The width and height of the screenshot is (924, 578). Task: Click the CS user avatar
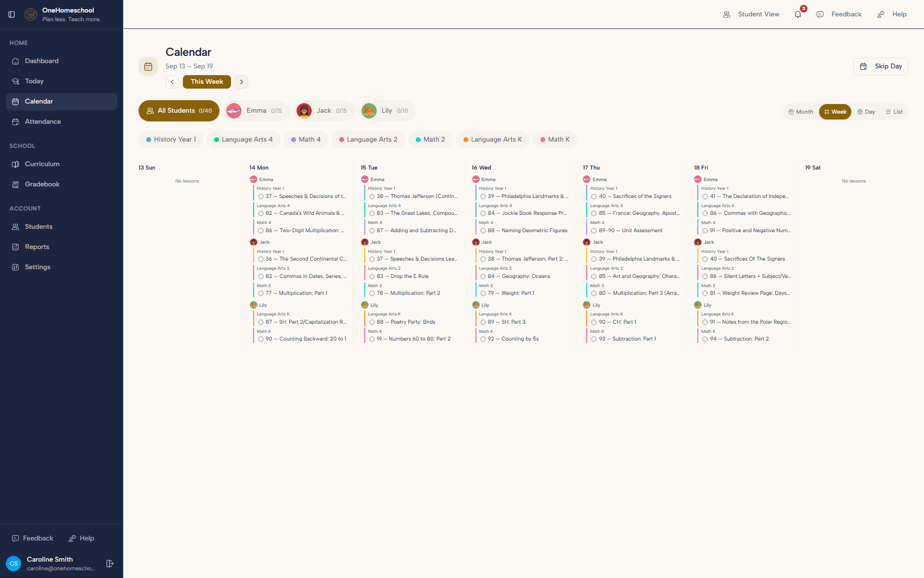[x=13, y=564]
